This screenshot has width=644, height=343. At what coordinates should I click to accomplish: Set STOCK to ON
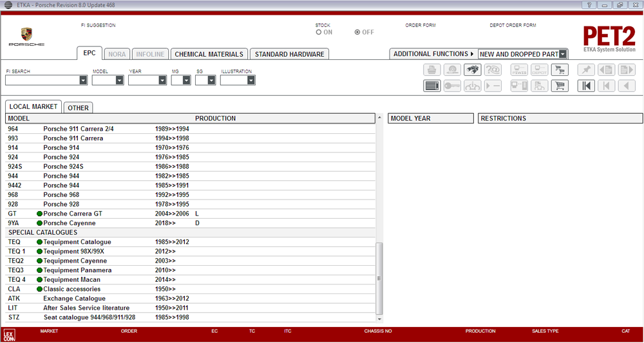pos(318,32)
